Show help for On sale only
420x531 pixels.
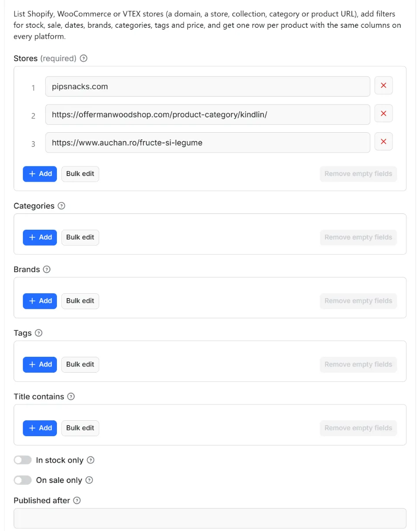[89, 480]
